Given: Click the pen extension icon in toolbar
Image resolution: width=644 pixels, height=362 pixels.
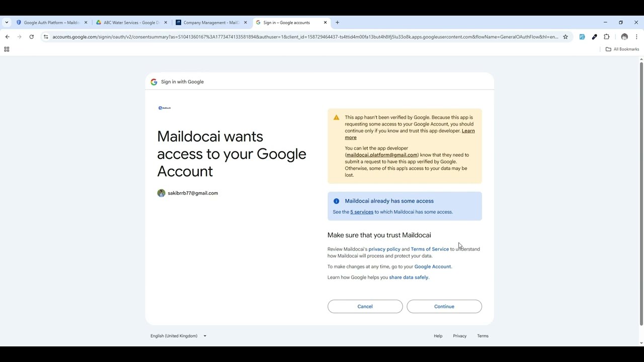Looking at the screenshot, I should coord(594,37).
